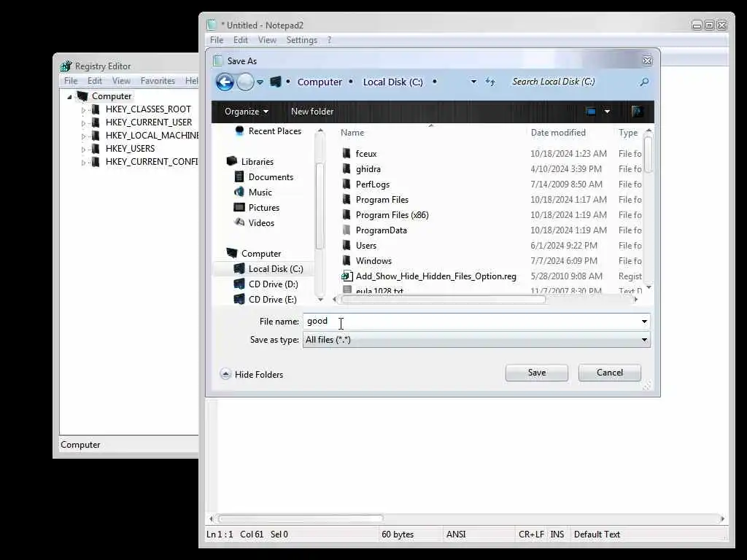Select Local Disk (C:) in the breadcrumb
This screenshot has height=560, width=747.
(x=393, y=82)
